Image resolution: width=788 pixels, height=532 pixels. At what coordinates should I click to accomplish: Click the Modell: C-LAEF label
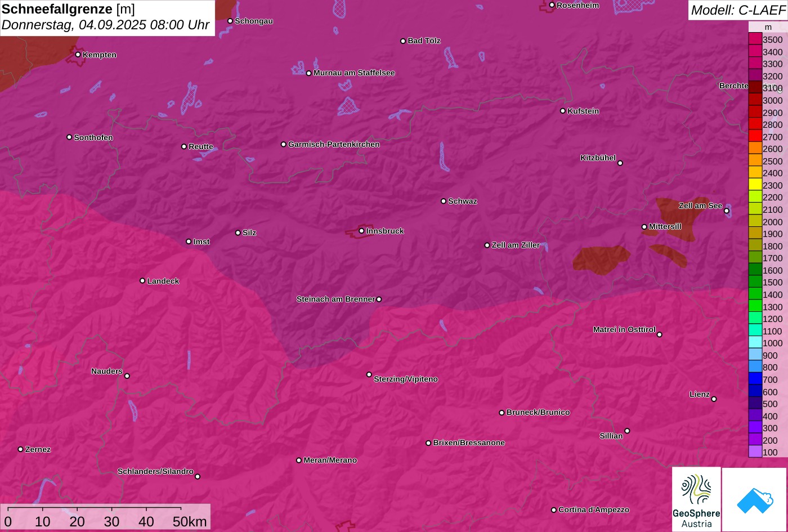[x=738, y=10]
